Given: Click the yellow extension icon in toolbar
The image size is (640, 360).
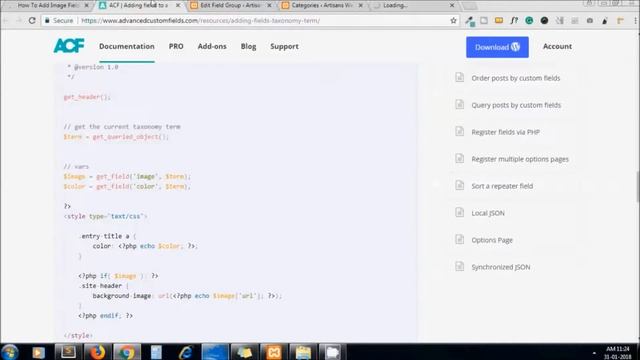Looking at the screenshot, I should click(x=499, y=20).
